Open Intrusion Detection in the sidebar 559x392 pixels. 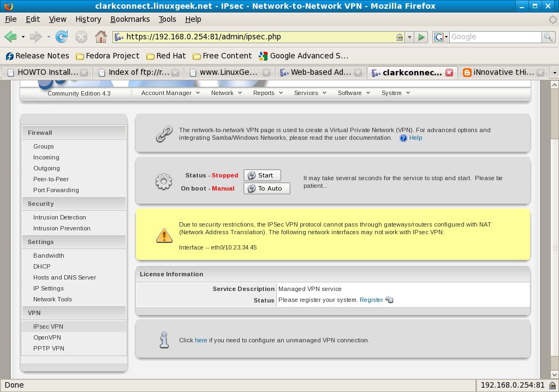(x=60, y=217)
